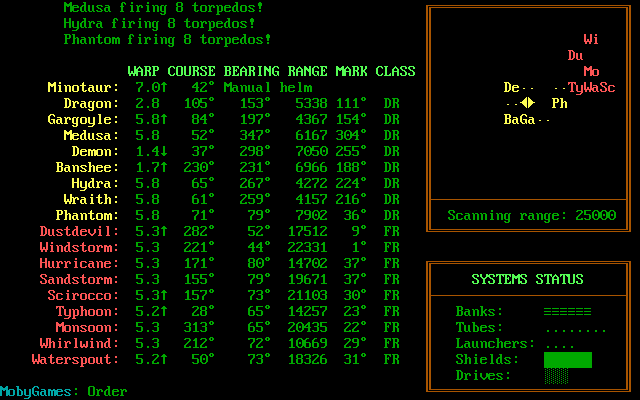Select the Ph ship marker on scanner

click(x=559, y=103)
